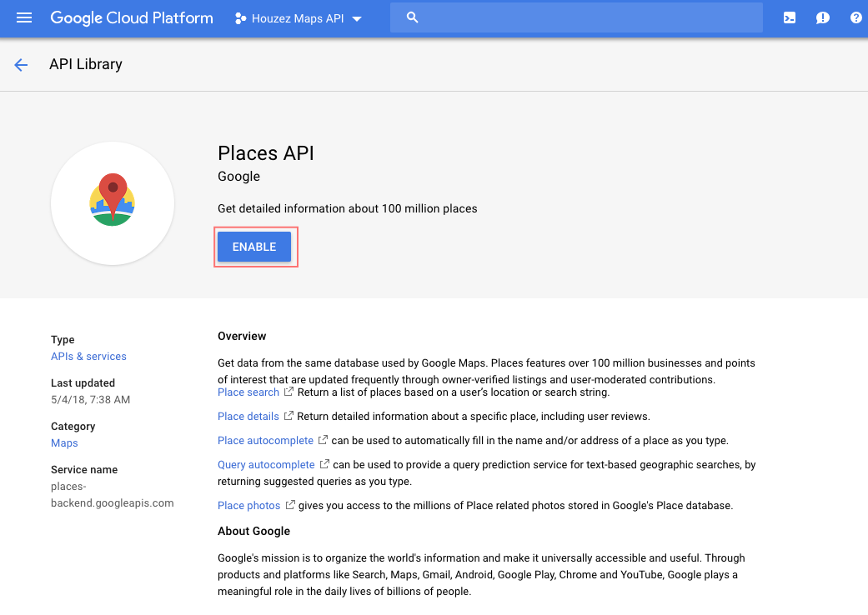This screenshot has height=615, width=868.
Task: Click the Overview heading
Action: (x=242, y=337)
